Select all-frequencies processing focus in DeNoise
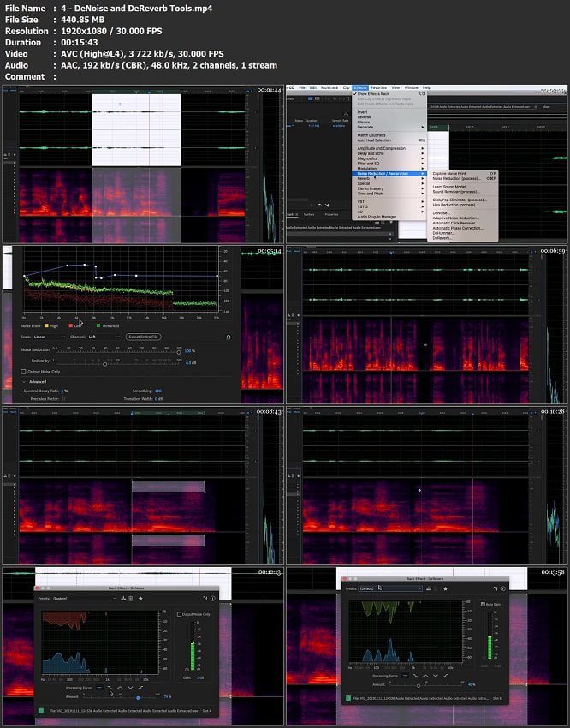 coord(99,688)
